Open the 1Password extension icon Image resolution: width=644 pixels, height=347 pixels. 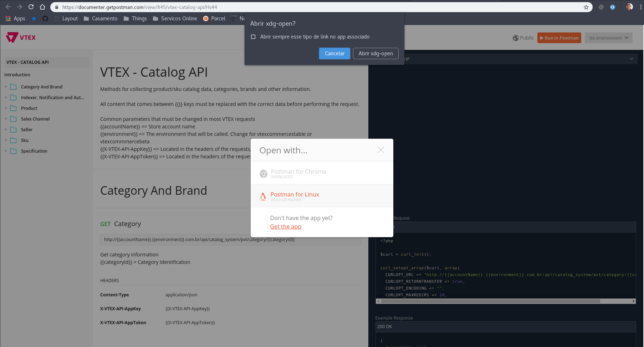[613, 7]
